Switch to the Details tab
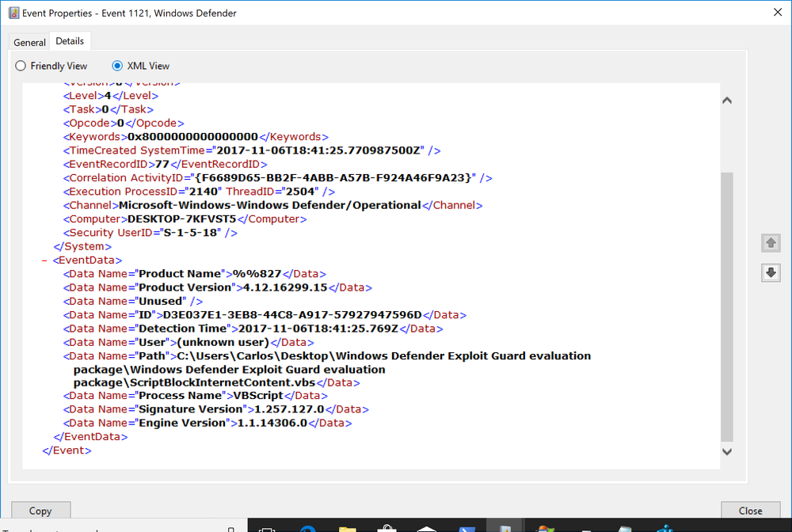The width and height of the screenshot is (792, 532). 70,41
